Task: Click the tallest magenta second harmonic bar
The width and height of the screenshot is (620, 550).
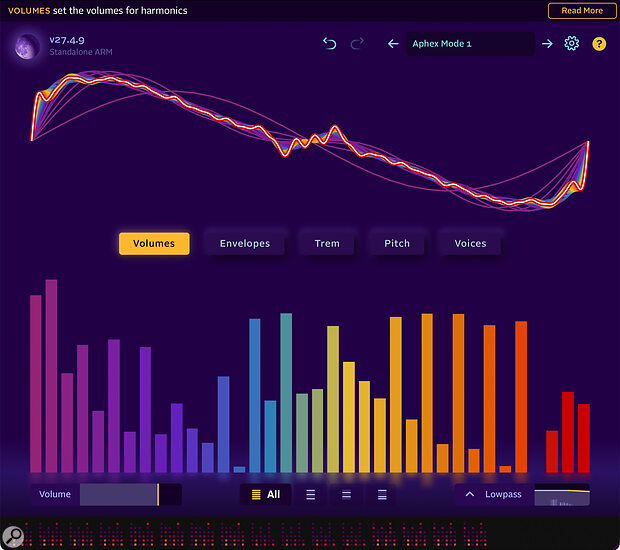Action: tap(51, 376)
